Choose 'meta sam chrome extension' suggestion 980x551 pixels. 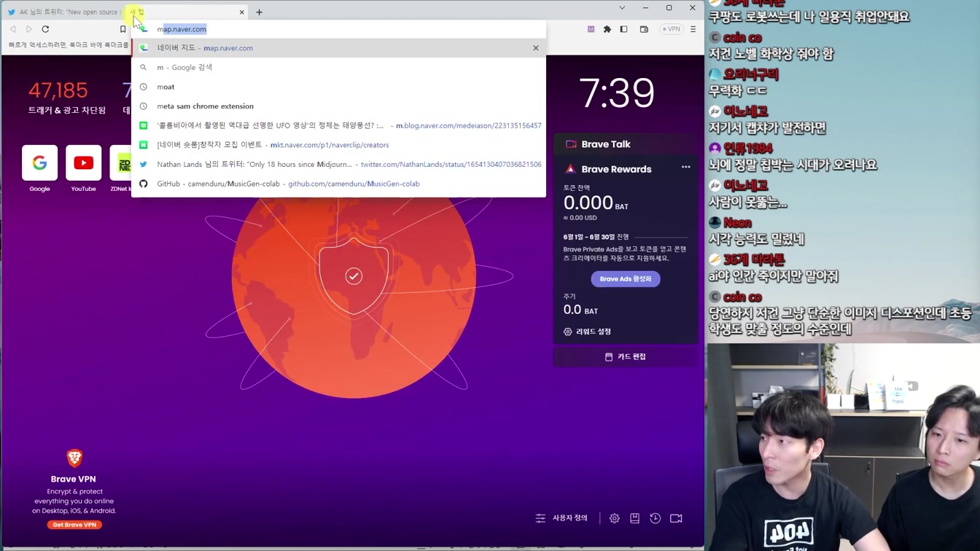(339, 106)
